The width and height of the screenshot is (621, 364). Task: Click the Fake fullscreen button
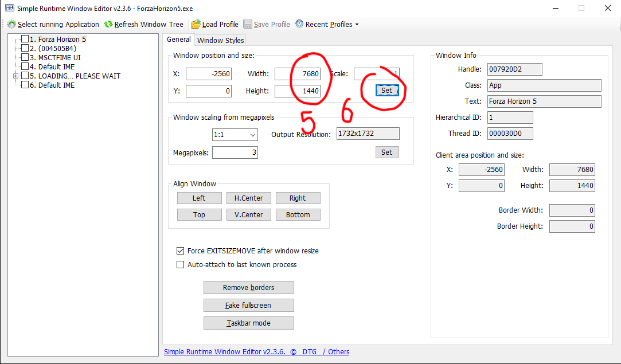tap(249, 306)
